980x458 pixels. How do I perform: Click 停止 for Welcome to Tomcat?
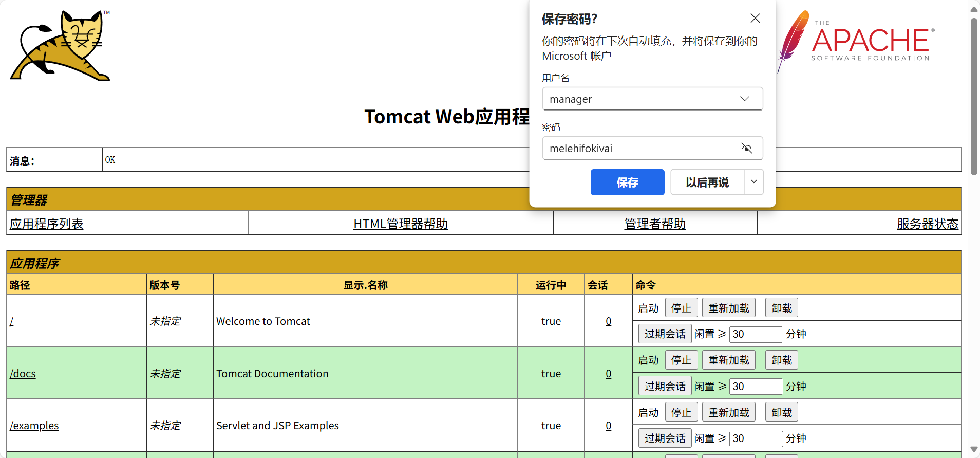pos(681,308)
